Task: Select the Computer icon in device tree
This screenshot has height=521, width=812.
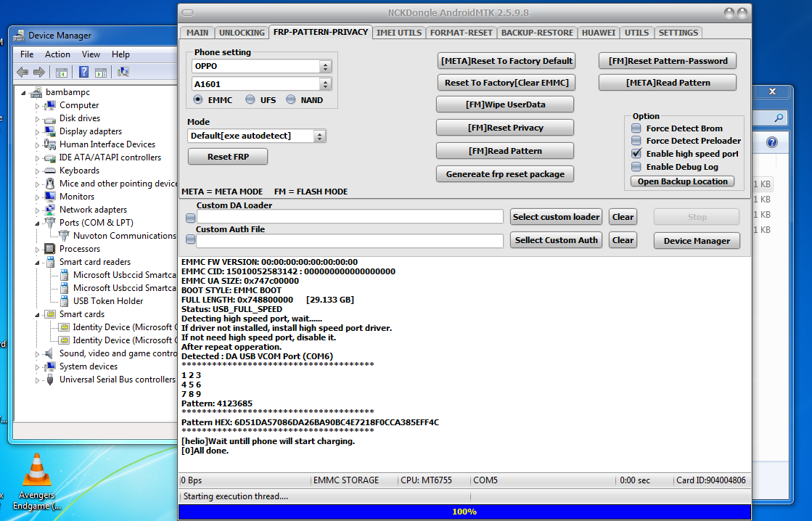Action: pyautogui.click(x=50, y=105)
